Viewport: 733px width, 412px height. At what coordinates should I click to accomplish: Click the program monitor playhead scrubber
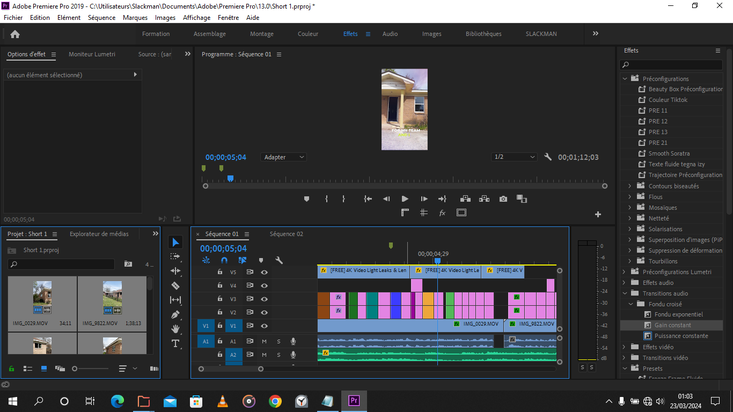230,179
